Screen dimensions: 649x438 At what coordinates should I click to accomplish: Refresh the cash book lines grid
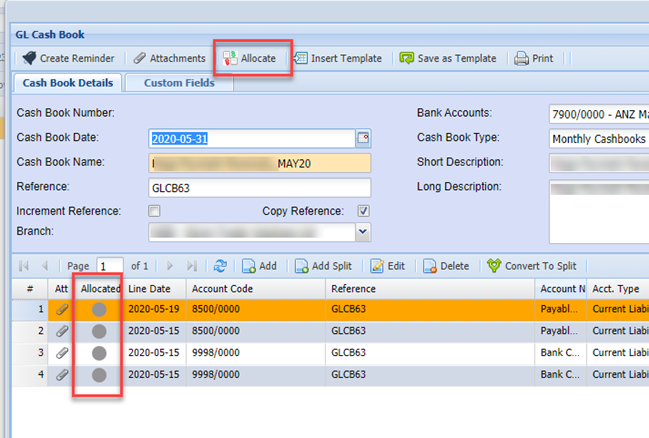point(220,266)
